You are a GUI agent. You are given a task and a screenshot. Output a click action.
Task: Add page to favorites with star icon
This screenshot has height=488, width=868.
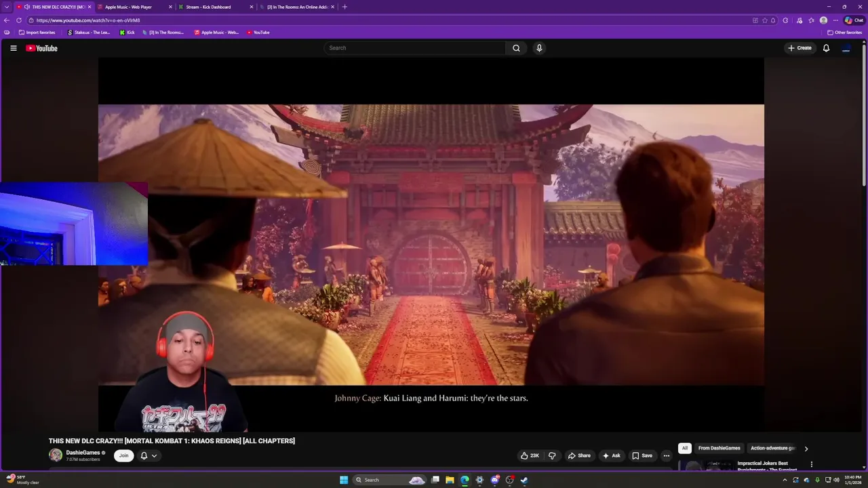(764, 20)
